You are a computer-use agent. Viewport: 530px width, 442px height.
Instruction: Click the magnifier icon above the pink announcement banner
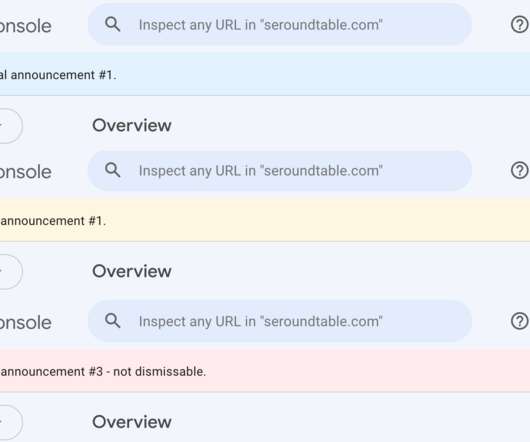[x=113, y=321]
